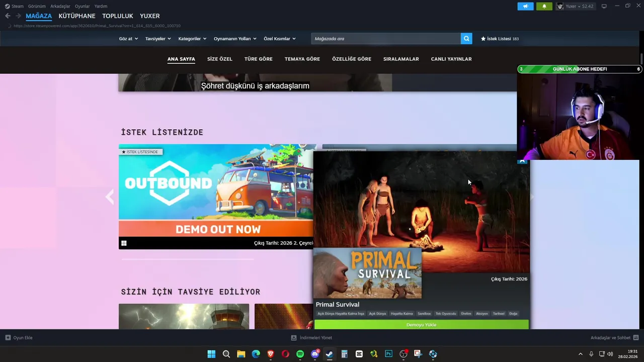Screen dimensions: 644x362
Task: Open CapCut from the taskbar
Action: click(359, 354)
